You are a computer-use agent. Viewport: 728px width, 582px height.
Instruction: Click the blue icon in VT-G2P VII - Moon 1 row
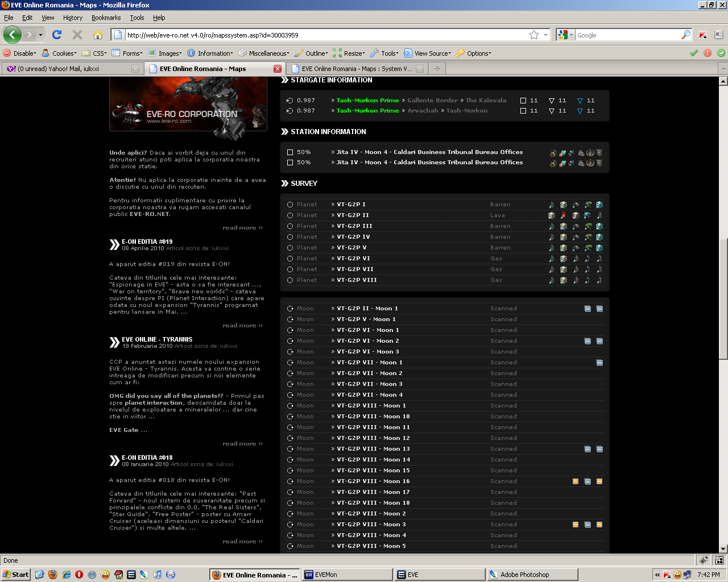599,363
